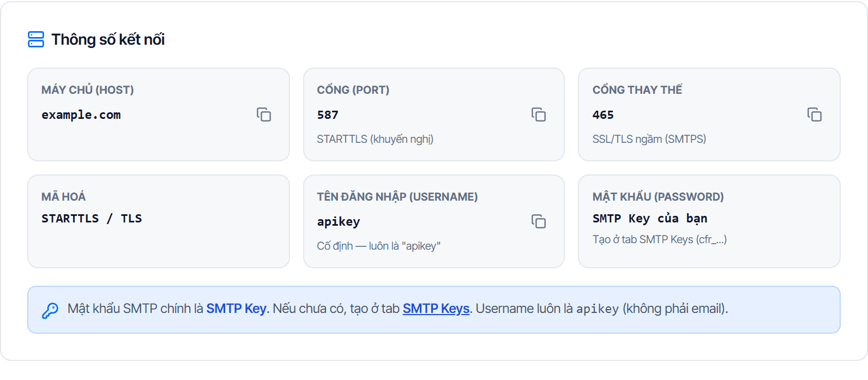Open the underlined SMTP Keys link

(436, 309)
